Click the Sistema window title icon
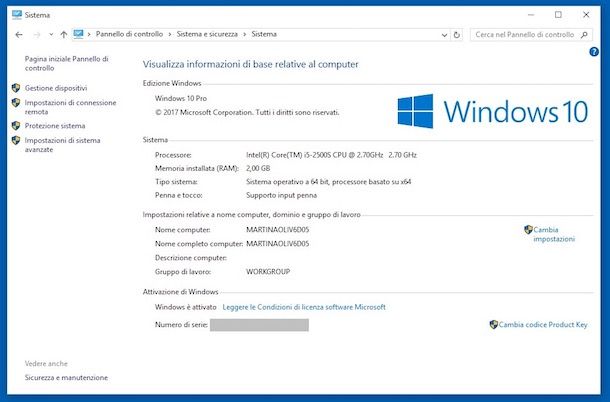The width and height of the screenshot is (610, 402). [x=17, y=15]
